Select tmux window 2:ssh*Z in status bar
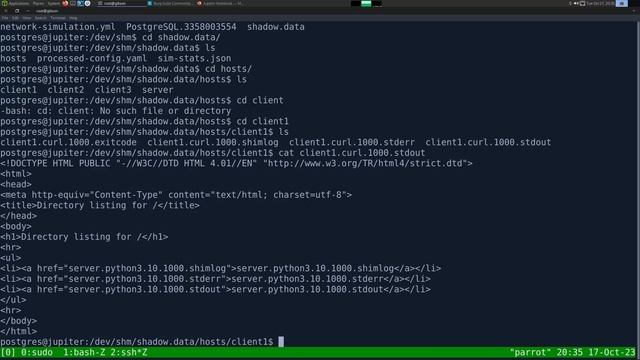Screen dimensions: 640x360 [x=129, y=353]
